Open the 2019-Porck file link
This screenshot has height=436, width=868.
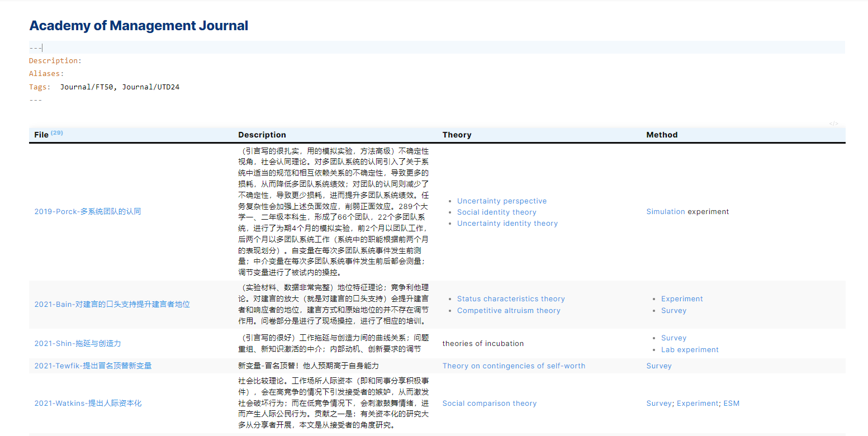[88, 211]
